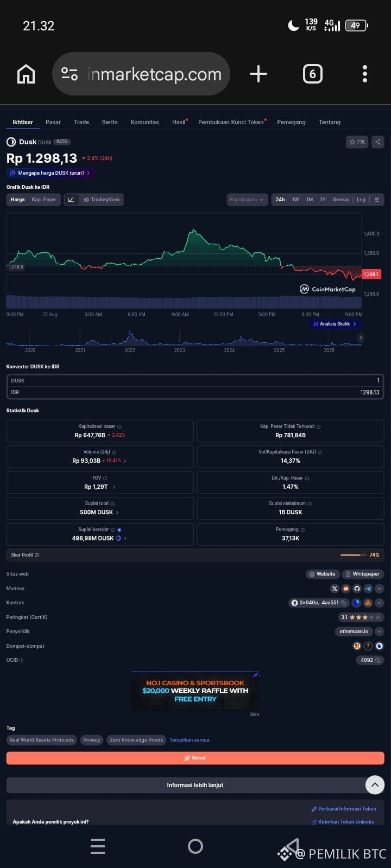Expand more Medsos links
This screenshot has width=391, height=868.
(380, 589)
